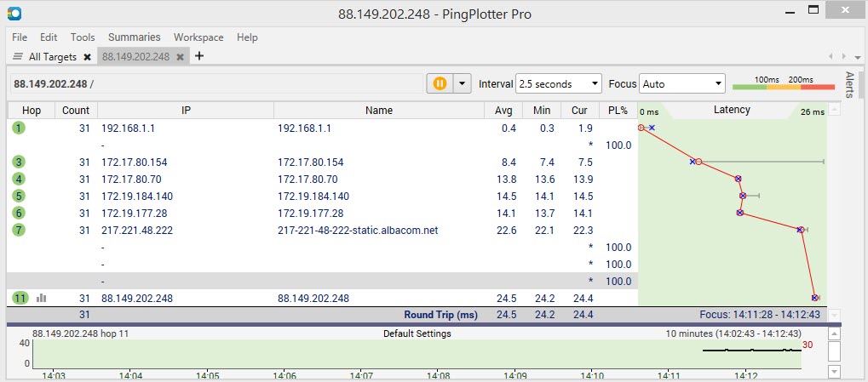The height and width of the screenshot is (382, 868).
Task: Click the All Targets hamburger icon
Action: [x=18, y=56]
